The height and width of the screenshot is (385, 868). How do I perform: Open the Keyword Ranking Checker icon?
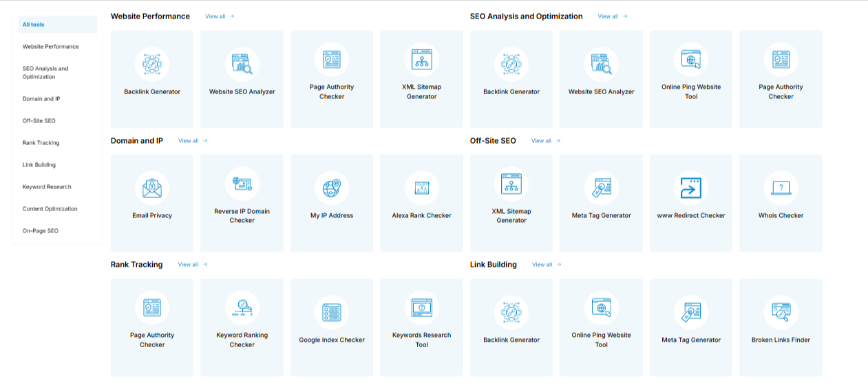pos(242,308)
